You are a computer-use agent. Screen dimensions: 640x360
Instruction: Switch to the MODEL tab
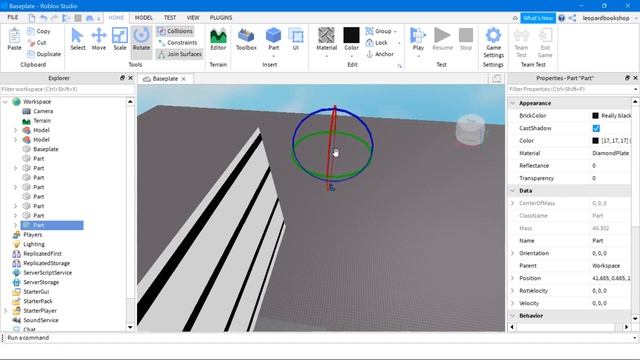(144, 18)
